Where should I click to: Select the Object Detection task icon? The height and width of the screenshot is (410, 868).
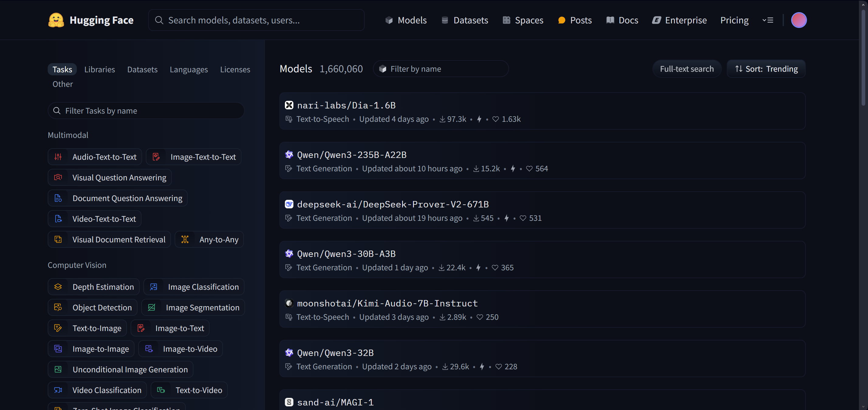[58, 307]
